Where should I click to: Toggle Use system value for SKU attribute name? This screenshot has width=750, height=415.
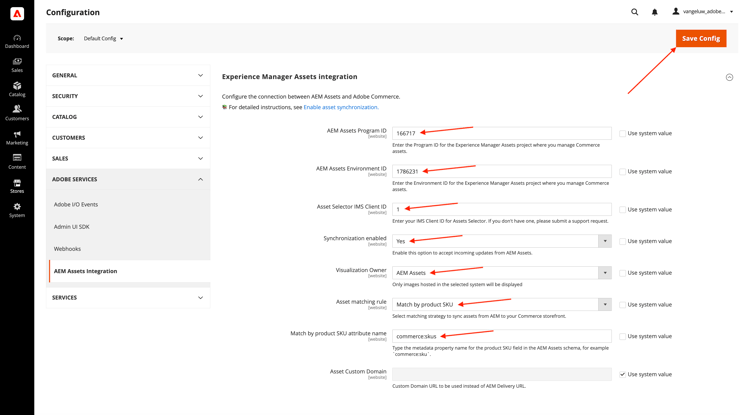[622, 337]
